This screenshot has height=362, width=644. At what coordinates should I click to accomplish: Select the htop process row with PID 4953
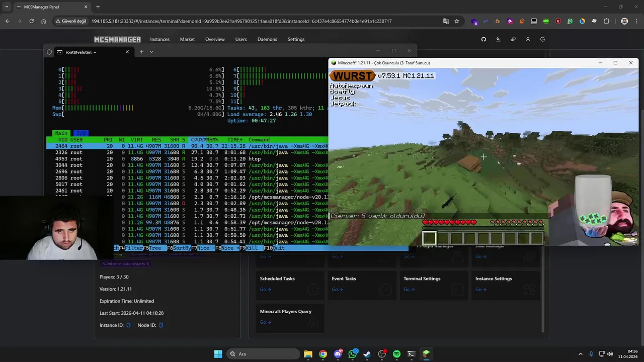[x=187, y=159]
